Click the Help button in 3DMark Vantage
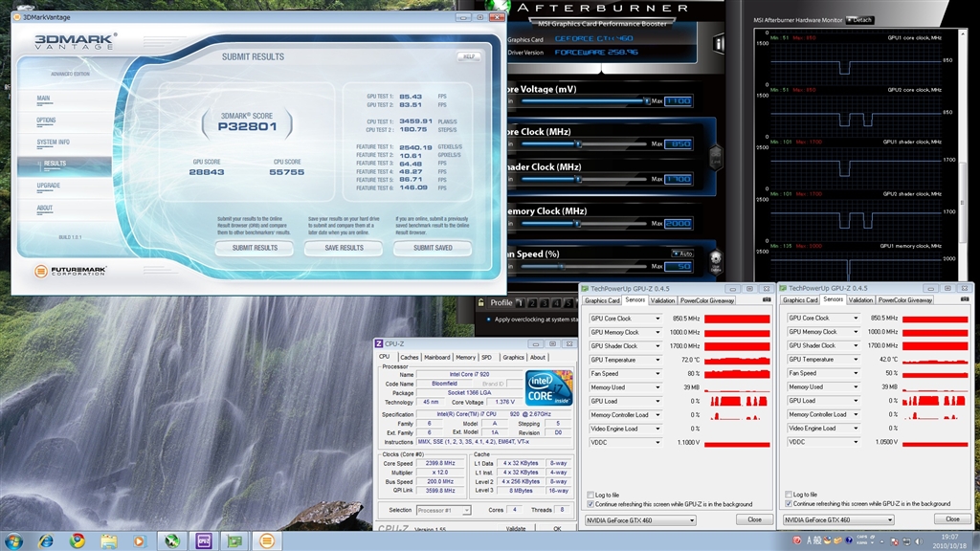The width and height of the screenshot is (980, 551). 469,56
